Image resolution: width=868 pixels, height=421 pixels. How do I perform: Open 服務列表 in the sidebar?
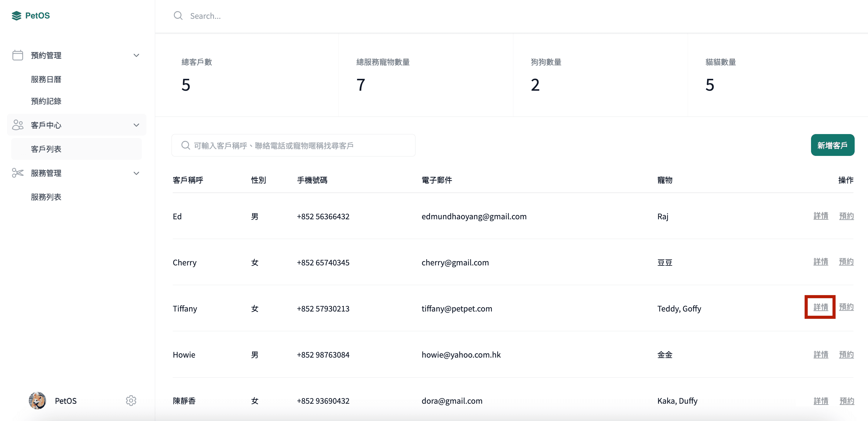point(46,197)
